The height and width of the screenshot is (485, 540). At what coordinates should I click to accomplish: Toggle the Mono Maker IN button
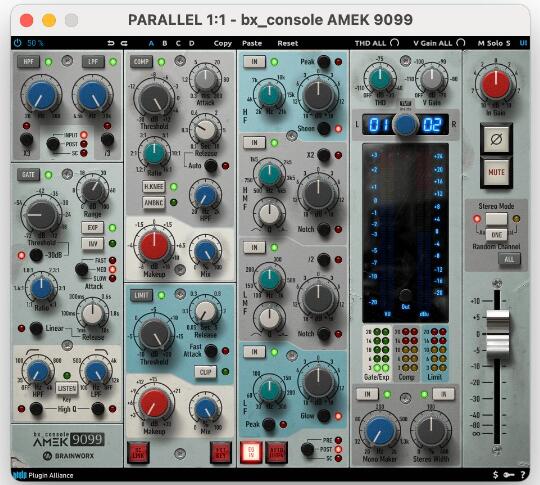pyautogui.click(x=367, y=394)
